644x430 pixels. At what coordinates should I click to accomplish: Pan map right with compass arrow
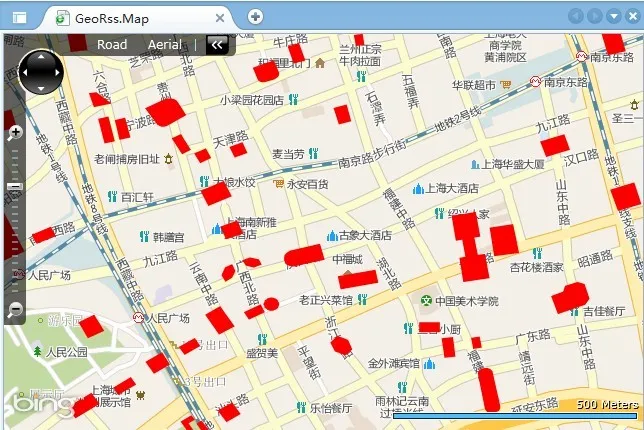click(58, 73)
